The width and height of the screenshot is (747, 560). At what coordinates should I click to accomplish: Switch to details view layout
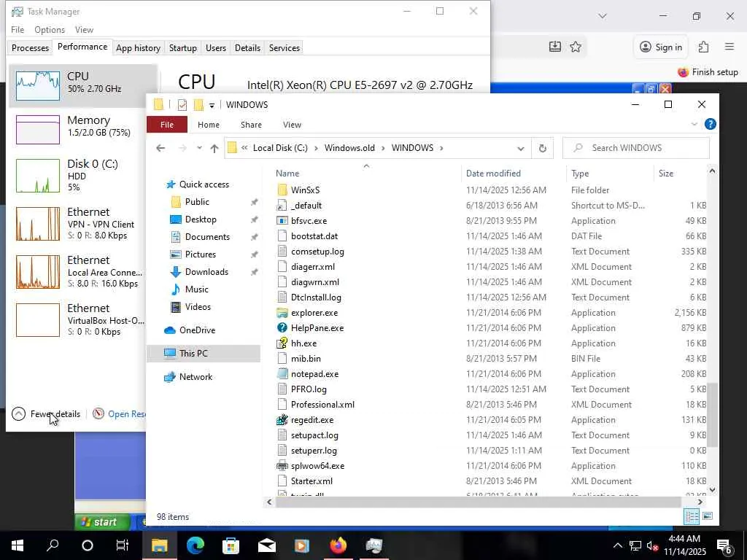(692, 516)
